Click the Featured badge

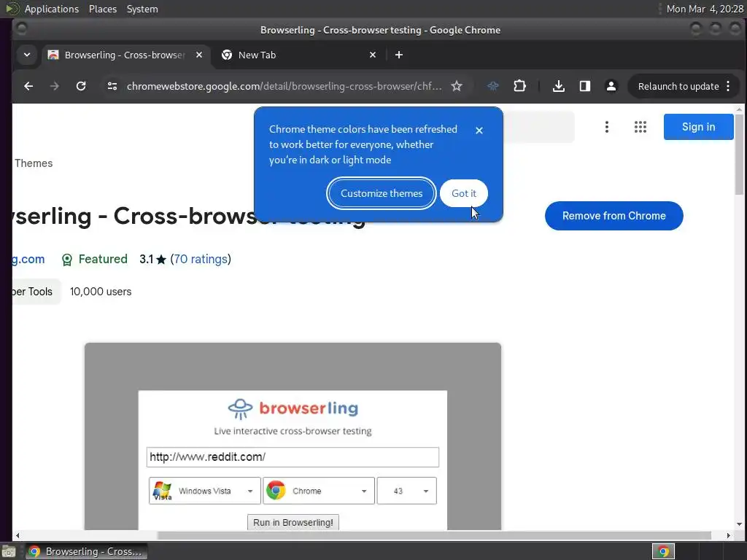[95, 259]
